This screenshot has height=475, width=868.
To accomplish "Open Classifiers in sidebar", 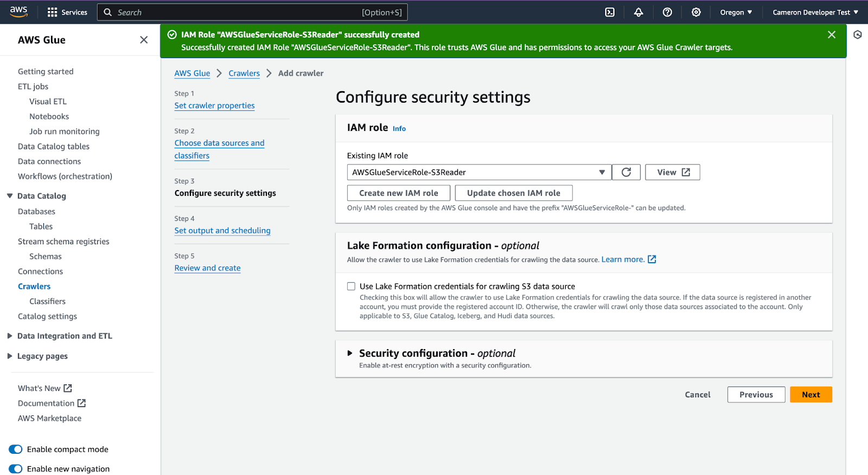I will [47, 301].
